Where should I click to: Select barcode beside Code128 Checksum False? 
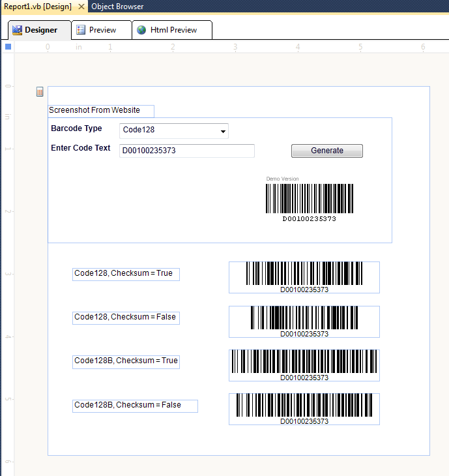click(304, 321)
